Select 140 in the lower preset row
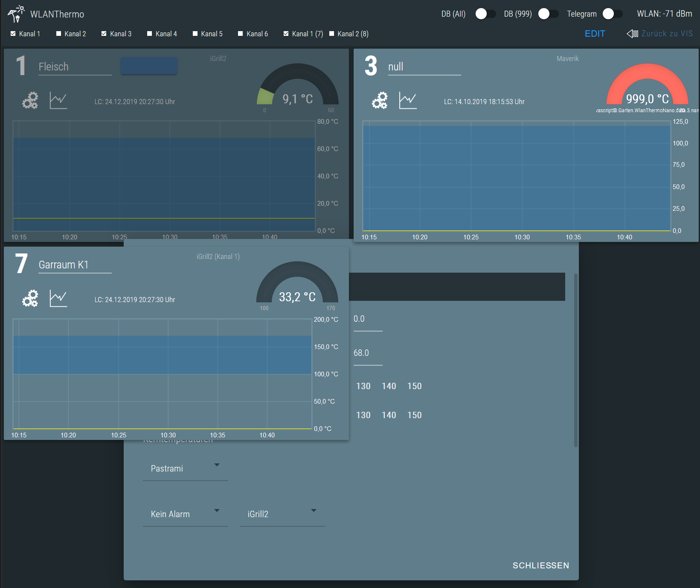Image resolution: width=700 pixels, height=588 pixels. tap(389, 415)
